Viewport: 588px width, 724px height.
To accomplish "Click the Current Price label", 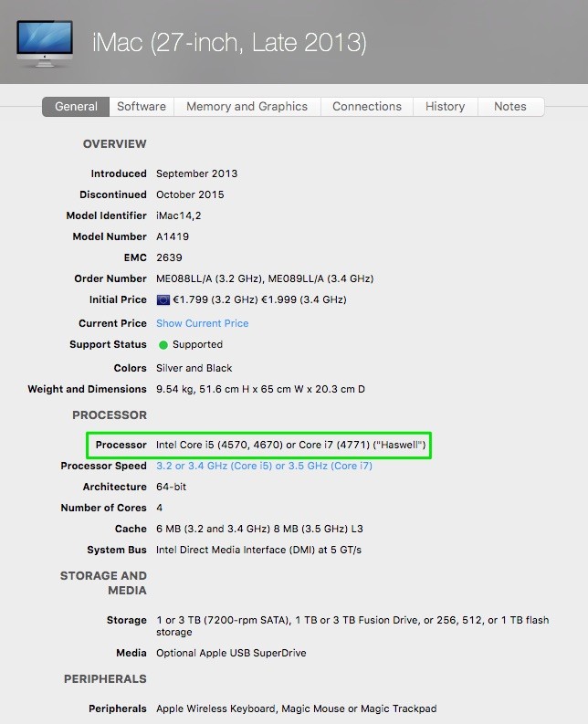I will tap(112, 323).
